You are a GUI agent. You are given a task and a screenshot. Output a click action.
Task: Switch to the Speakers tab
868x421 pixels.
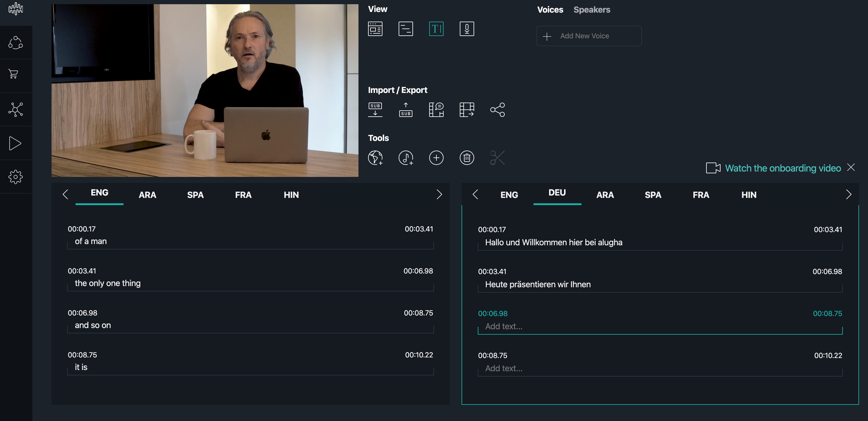coord(592,10)
